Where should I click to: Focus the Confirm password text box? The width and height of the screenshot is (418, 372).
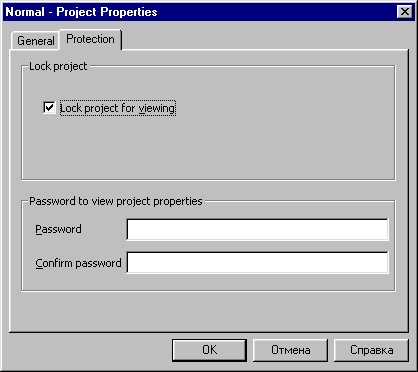[257, 263]
